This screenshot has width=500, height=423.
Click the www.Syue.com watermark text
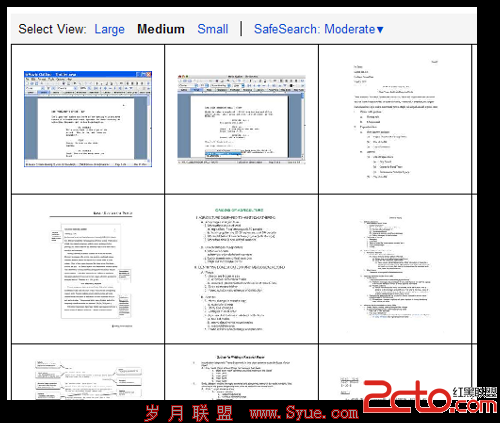pos(304,413)
